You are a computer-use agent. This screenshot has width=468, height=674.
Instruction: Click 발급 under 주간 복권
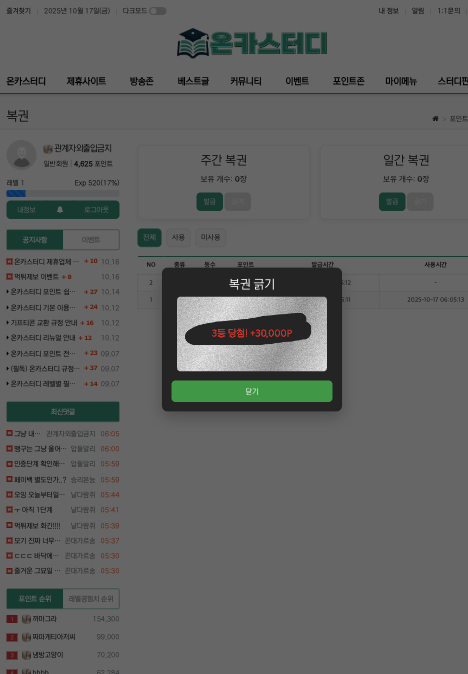click(x=210, y=202)
